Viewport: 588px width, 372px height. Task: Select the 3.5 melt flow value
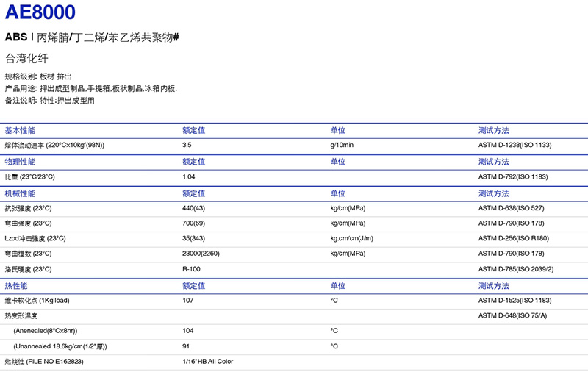pyautogui.click(x=187, y=145)
